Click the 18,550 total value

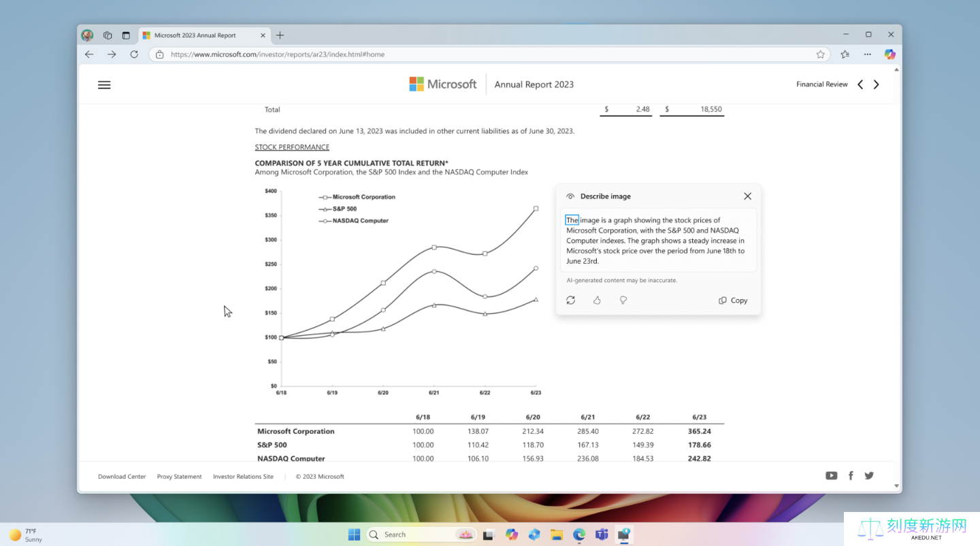(710, 109)
